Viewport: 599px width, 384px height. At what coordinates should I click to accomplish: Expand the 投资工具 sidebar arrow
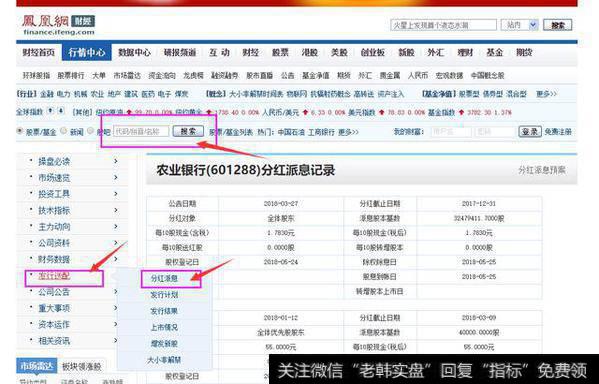tap(116, 194)
